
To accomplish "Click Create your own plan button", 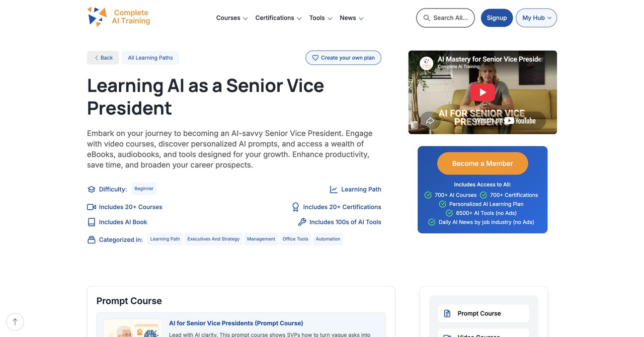I will tap(343, 58).
